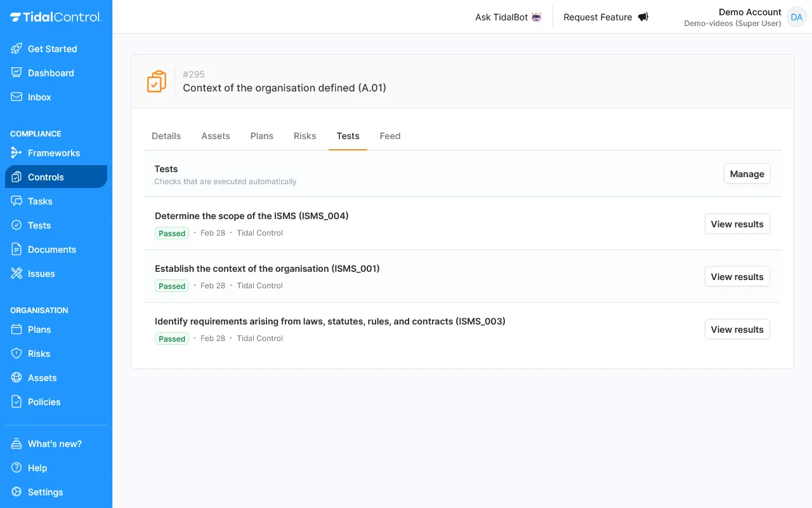This screenshot has width=812, height=508.
Task: Click the Get Started rocket icon
Action: (x=16, y=49)
